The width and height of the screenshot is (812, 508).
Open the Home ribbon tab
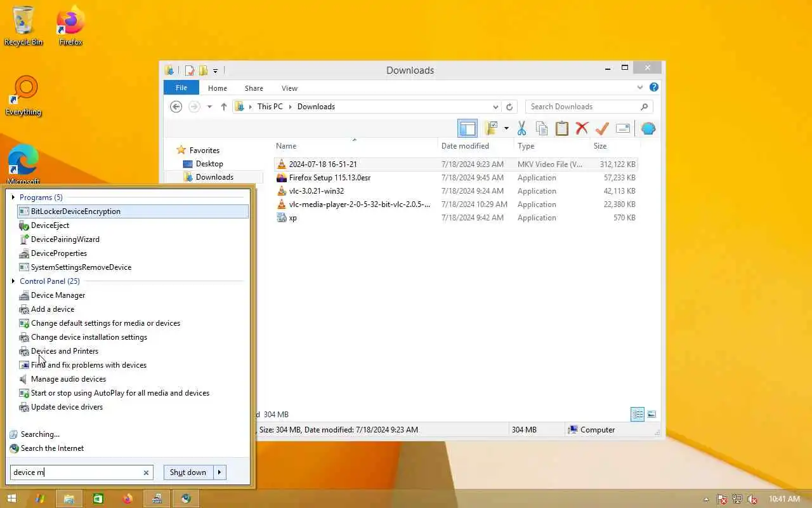click(x=218, y=88)
